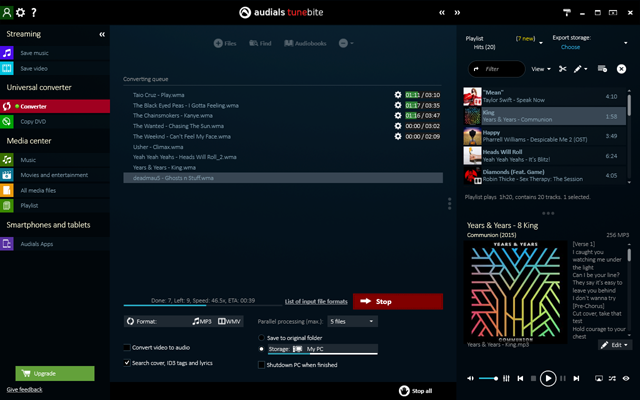Collapse the left navigation panel

[101, 34]
